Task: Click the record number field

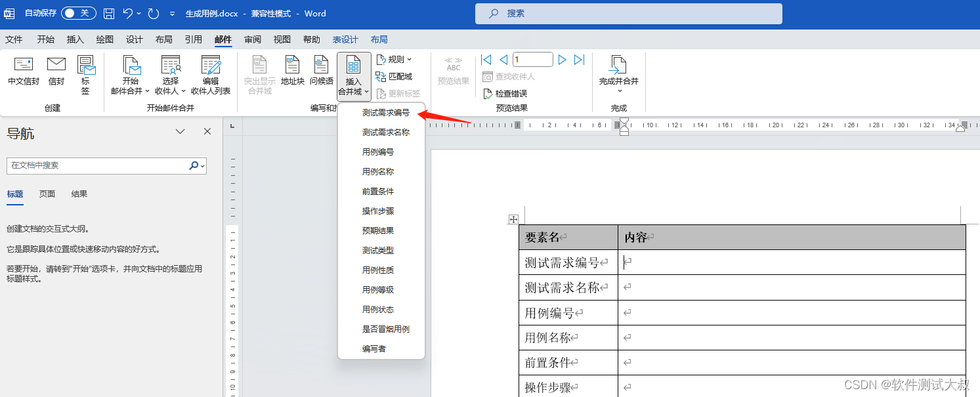Action: 533,60
